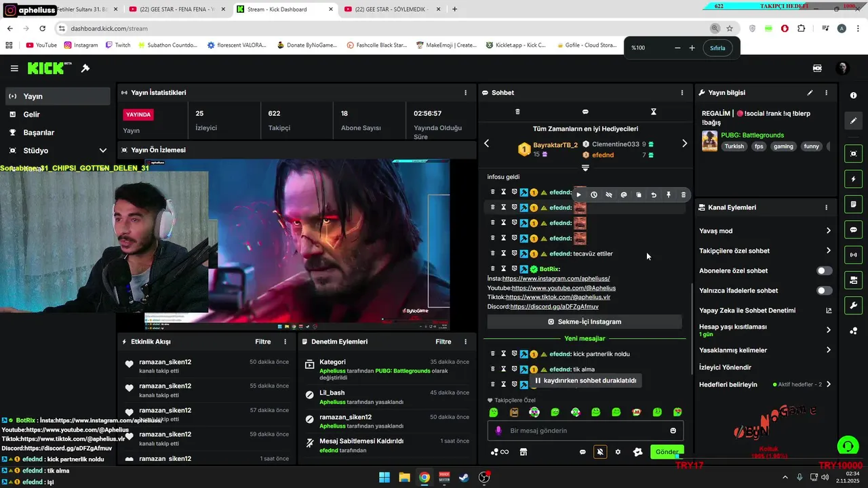Open the hamburger menu beside the Kick logo
Screen dimensions: 868x488
(x=14, y=68)
